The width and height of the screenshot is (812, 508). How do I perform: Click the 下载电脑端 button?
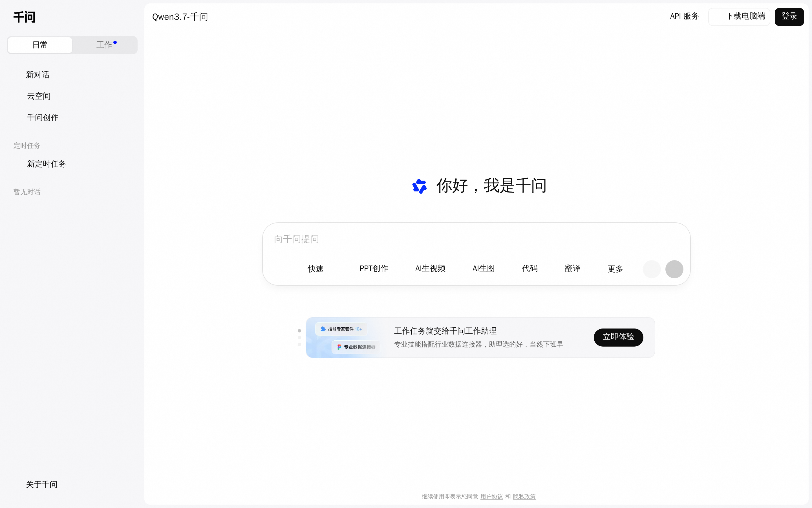tap(739, 16)
